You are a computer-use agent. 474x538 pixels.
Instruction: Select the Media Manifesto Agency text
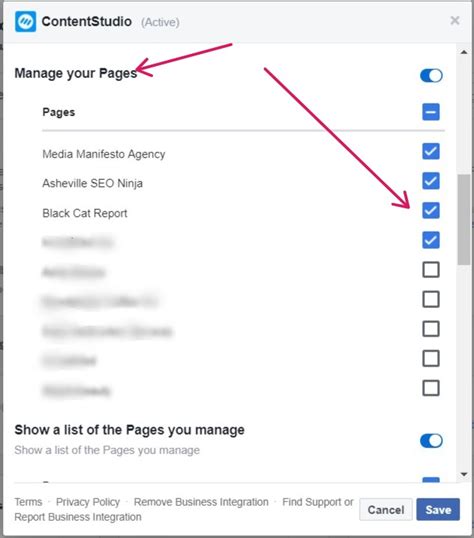pos(104,154)
